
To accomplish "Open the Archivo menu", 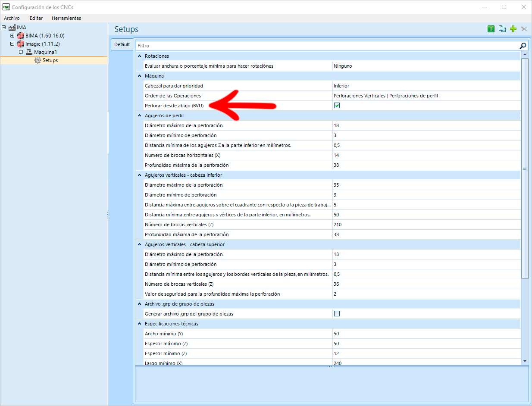I will (x=12, y=18).
